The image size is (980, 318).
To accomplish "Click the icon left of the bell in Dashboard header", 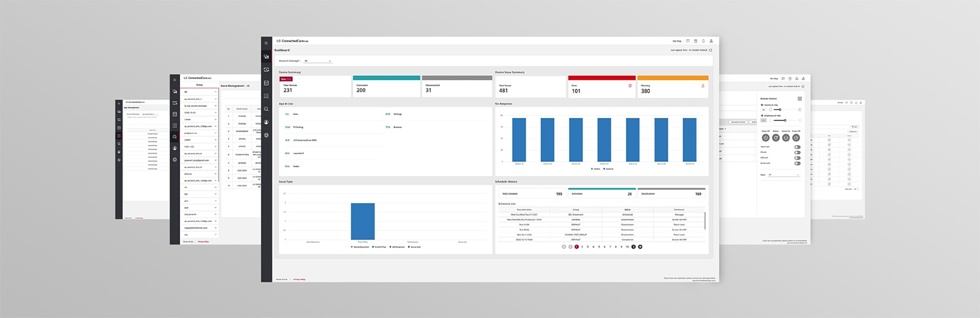I will (696, 41).
